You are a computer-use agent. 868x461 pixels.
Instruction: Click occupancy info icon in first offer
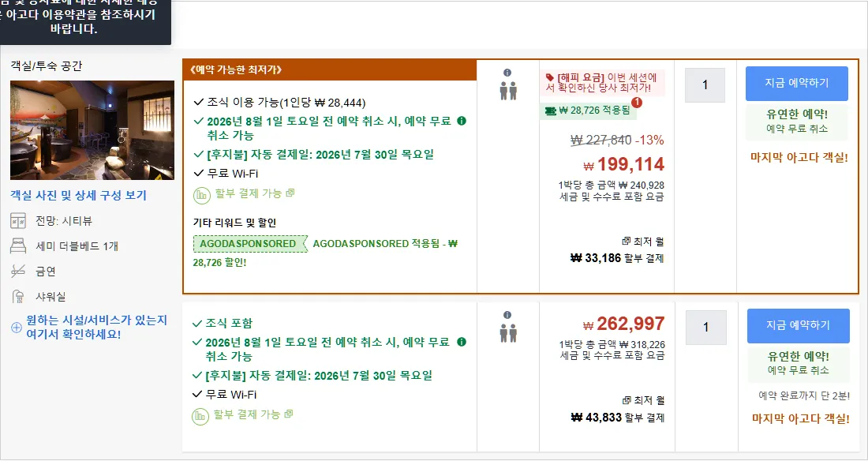[507, 73]
